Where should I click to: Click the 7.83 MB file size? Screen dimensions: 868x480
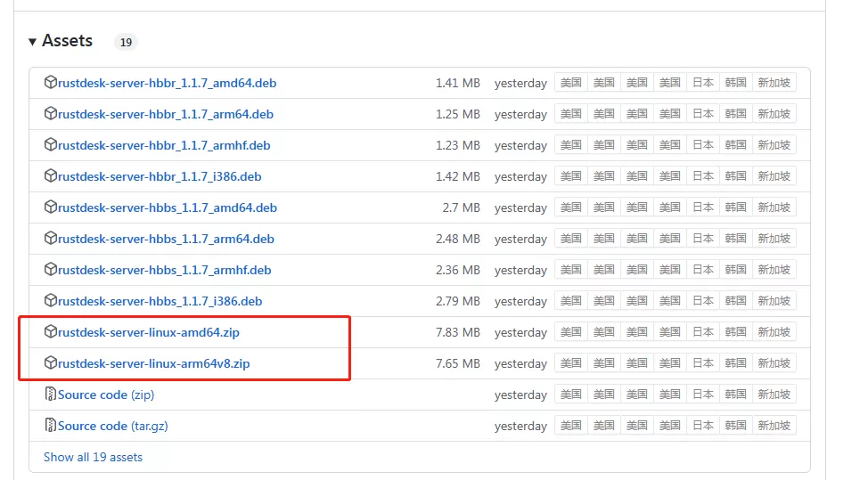457,332
